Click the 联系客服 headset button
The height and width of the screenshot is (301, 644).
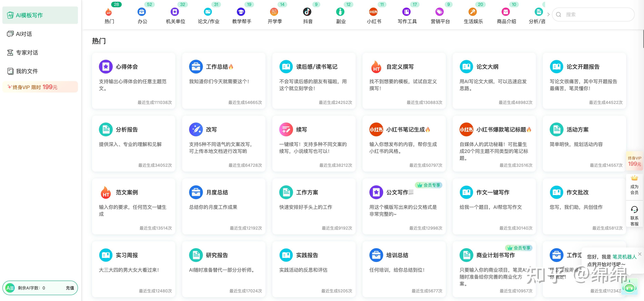pyautogui.click(x=634, y=216)
